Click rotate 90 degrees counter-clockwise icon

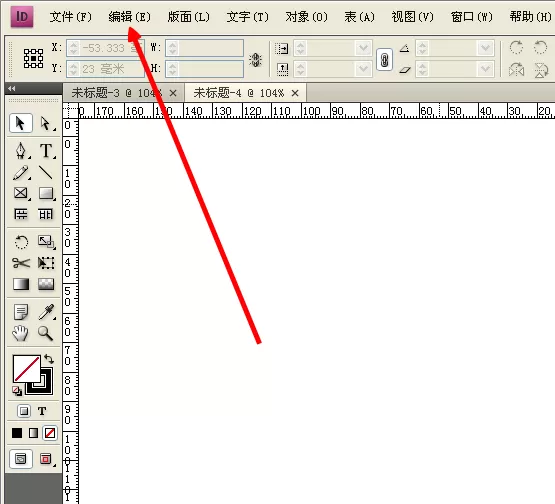point(540,47)
